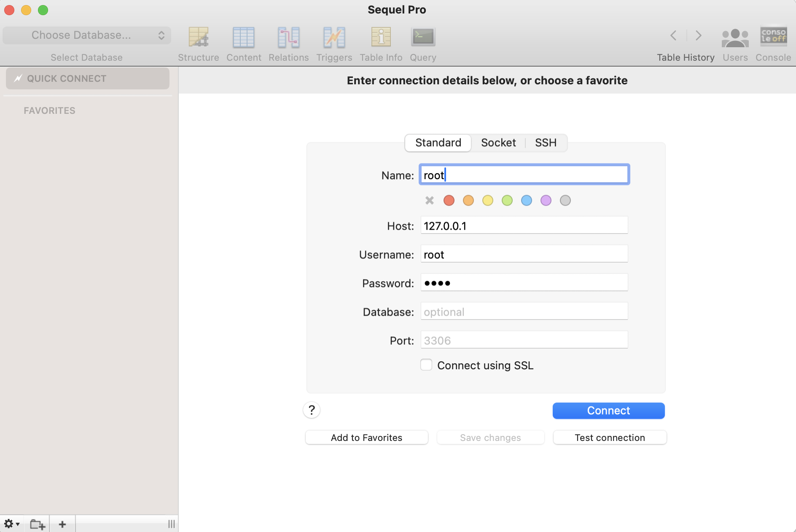Go back in table history
This screenshot has height=532, width=796.
coord(674,35)
